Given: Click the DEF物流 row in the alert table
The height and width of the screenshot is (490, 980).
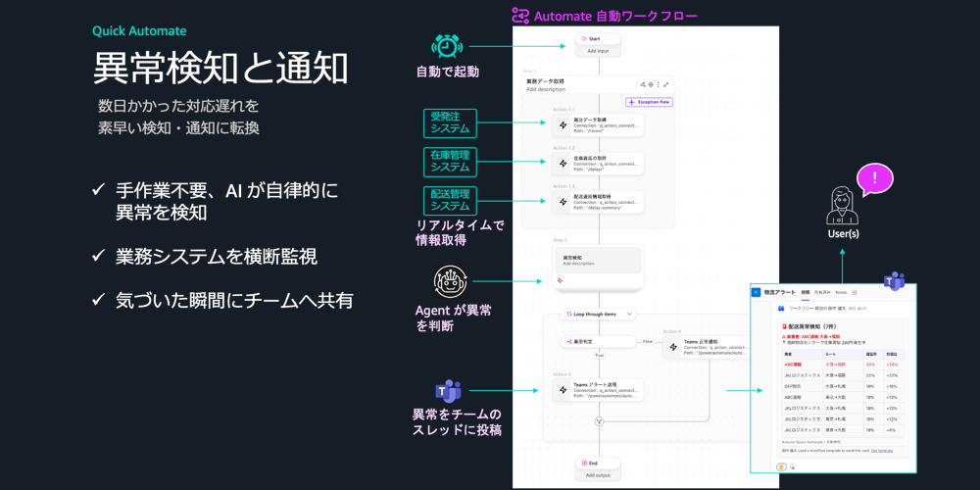Looking at the screenshot, I should point(843,386).
